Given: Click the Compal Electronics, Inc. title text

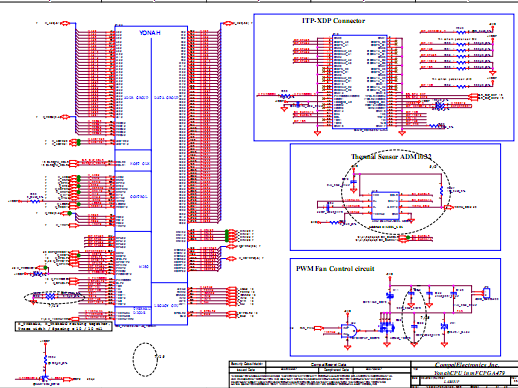Looking at the screenshot, I should tap(467, 365).
